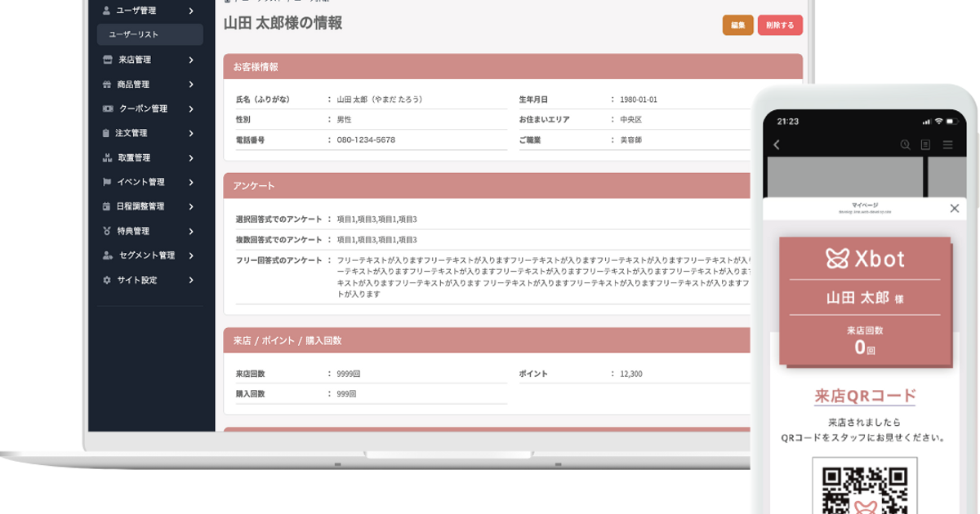This screenshot has height=514, width=980.
Task: Tap the back arrow on the phone
Action: tap(776, 145)
